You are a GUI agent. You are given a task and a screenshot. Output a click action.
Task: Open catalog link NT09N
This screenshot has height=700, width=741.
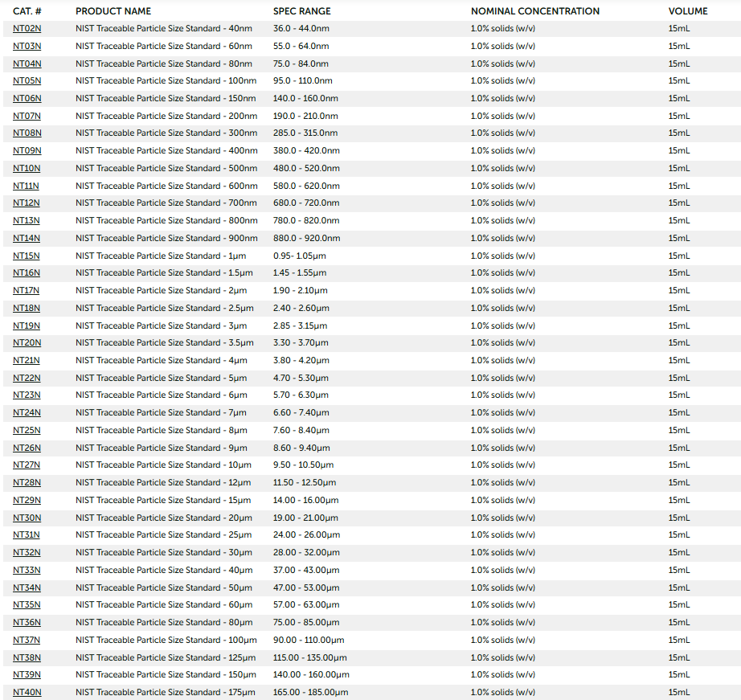tap(27, 150)
